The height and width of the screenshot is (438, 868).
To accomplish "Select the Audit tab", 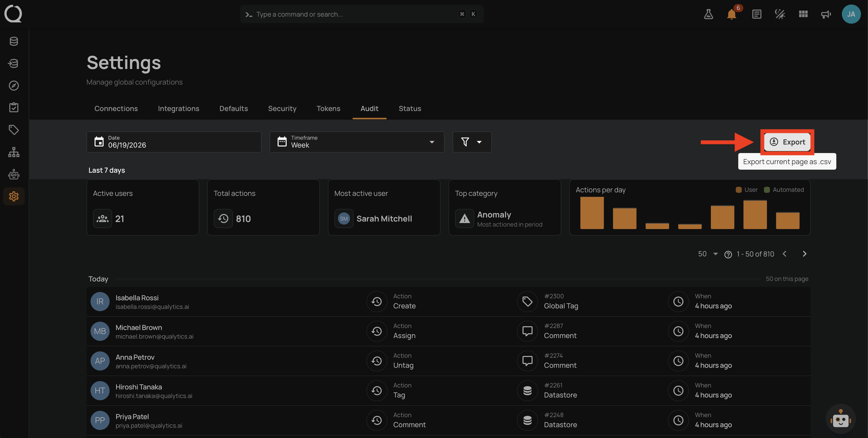I will [x=369, y=108].
